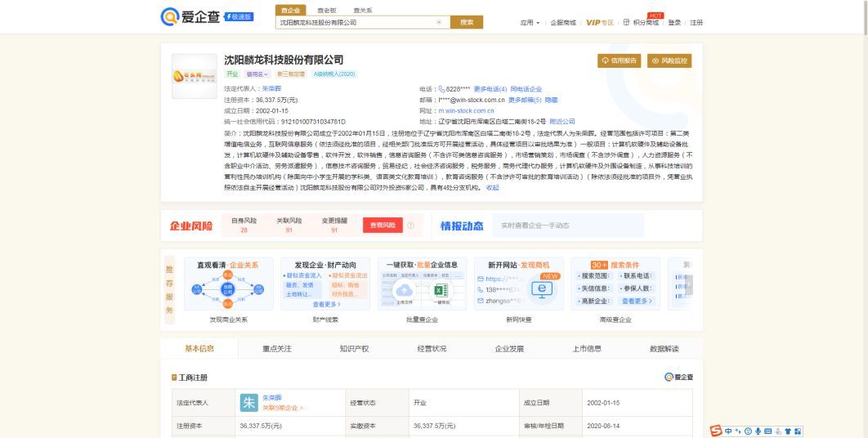Click the 搜索 search button
Image resolution: width=868 pixels, height=438 pixels.
(467, 22)
